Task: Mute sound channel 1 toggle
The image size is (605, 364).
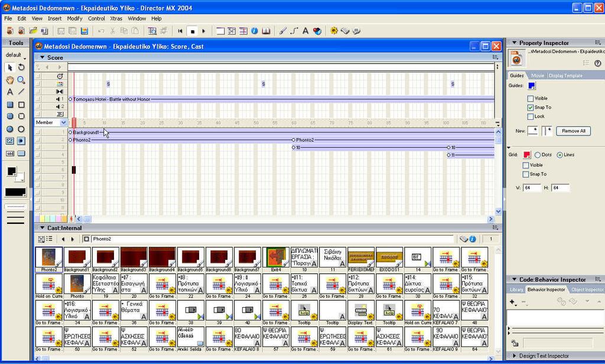Action: [38, 99]
